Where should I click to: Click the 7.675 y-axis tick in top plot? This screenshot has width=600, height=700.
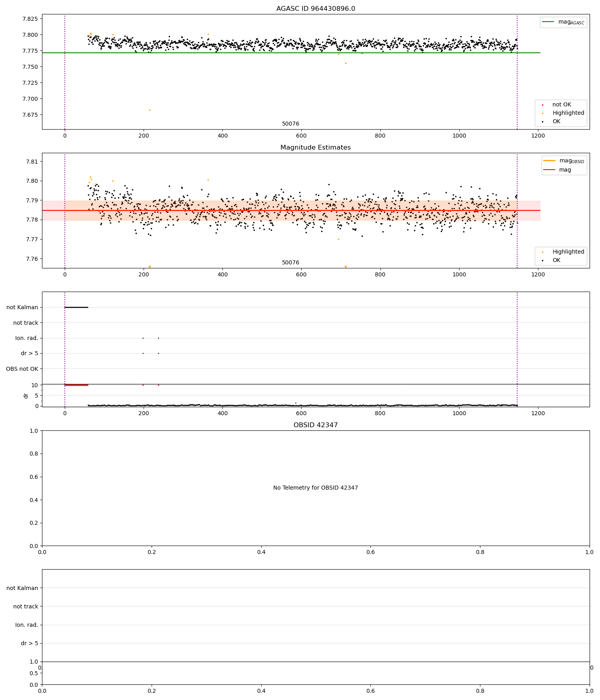click(x=30, y=115)
